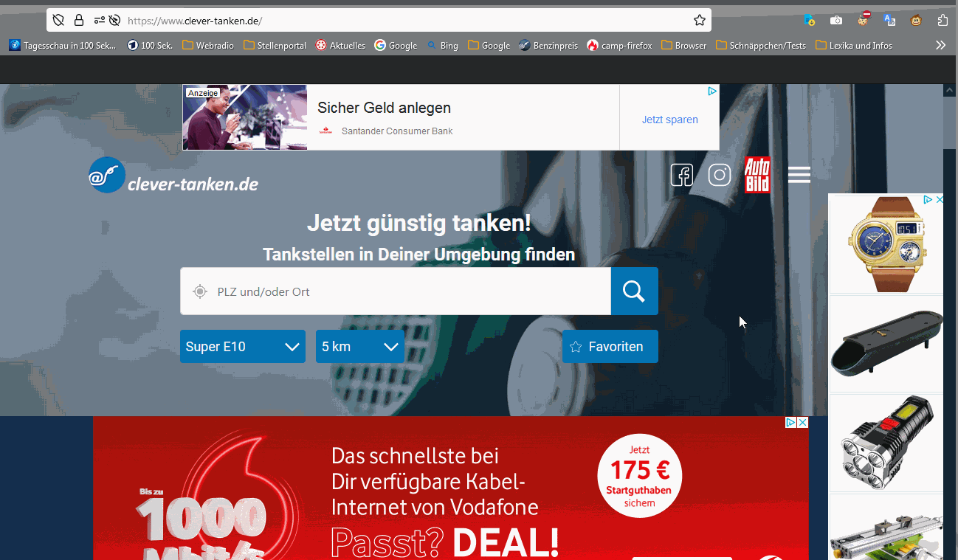The height and width of the screenshot is (560, 958).
Task: Open the hamburger menu on clever-tanken
Action: pos(799,175)
